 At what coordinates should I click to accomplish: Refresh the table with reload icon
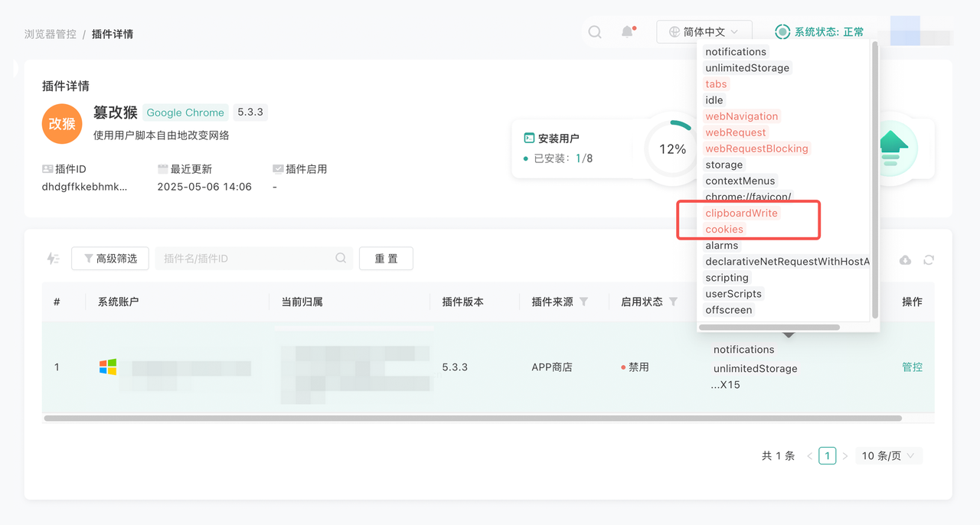[929, 260]
